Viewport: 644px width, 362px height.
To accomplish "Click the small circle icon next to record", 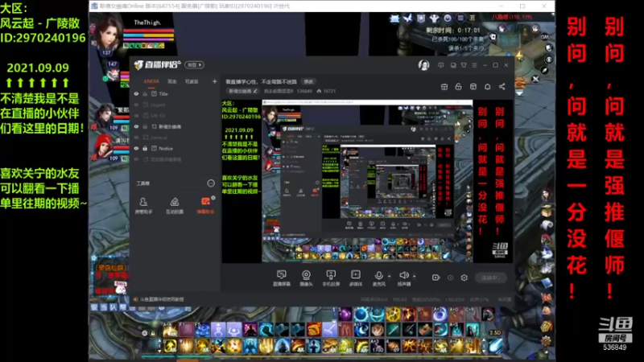I will point(450,278).
